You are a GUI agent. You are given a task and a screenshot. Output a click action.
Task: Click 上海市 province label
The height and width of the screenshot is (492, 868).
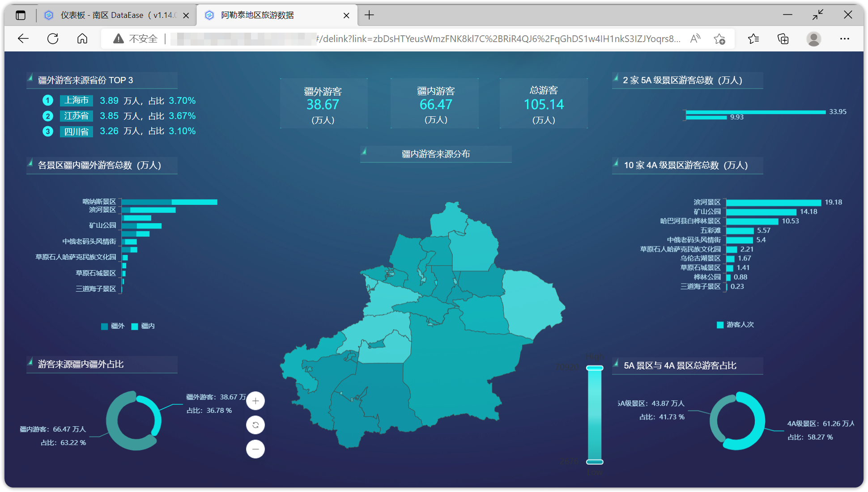click(x=77, y=101)
